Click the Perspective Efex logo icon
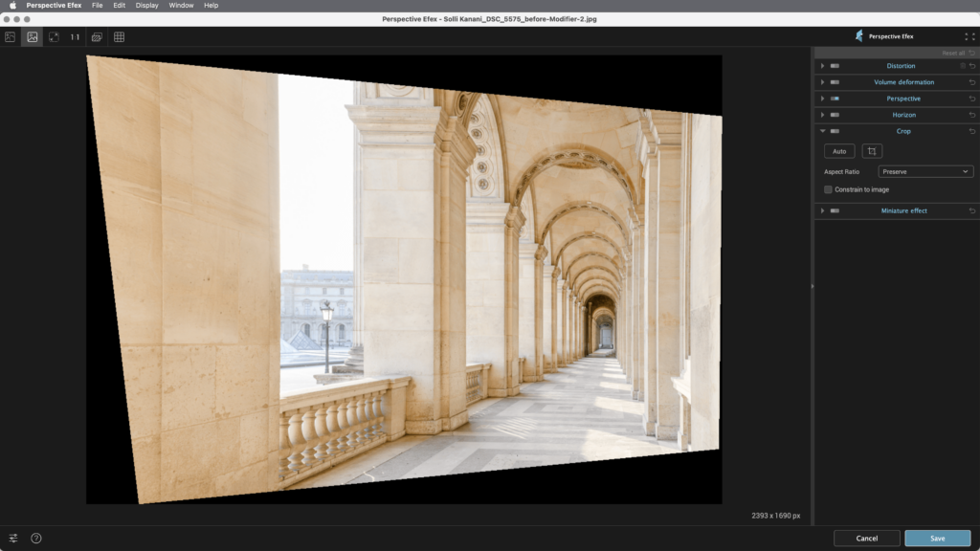980x551 pixels. [x=859, y=36]
